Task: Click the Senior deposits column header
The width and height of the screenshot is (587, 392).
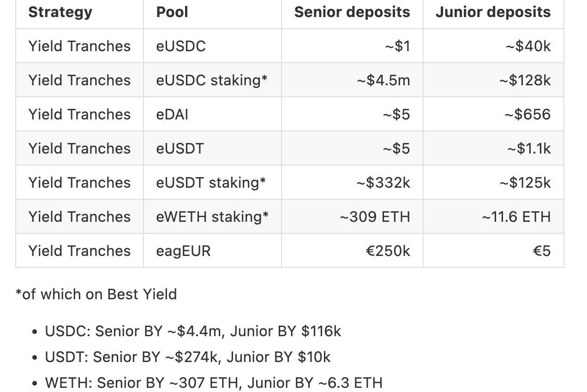Action: tap(352, 12)
